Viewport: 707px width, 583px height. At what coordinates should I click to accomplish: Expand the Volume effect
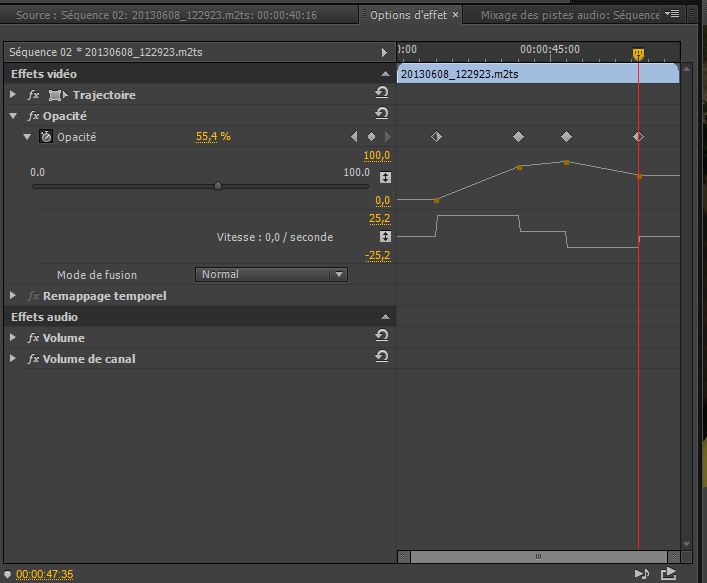(x=13, y=337)
